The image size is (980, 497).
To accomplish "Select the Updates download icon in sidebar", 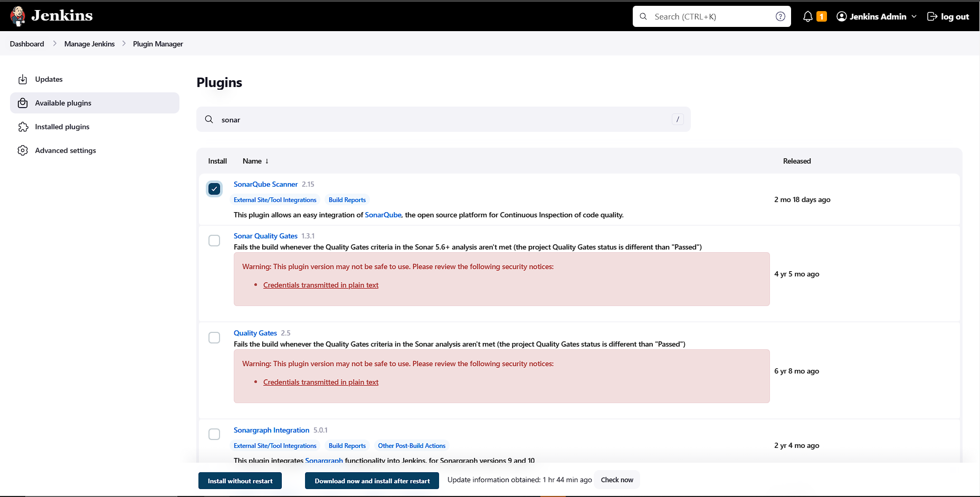I will pyautogui.click(x=23, y=79).
